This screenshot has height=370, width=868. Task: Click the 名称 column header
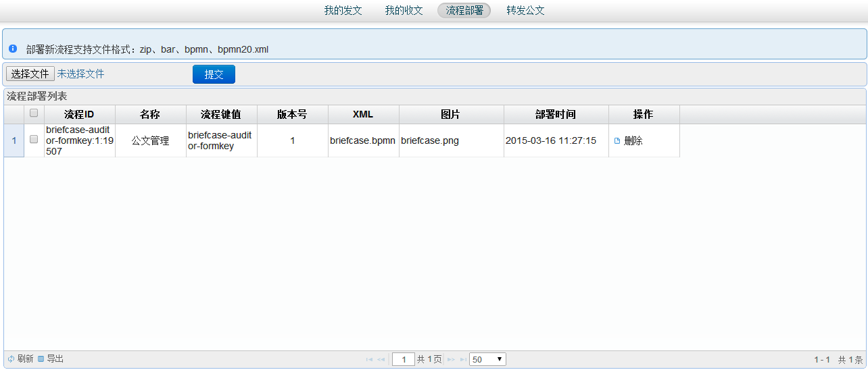pos(150,114)
